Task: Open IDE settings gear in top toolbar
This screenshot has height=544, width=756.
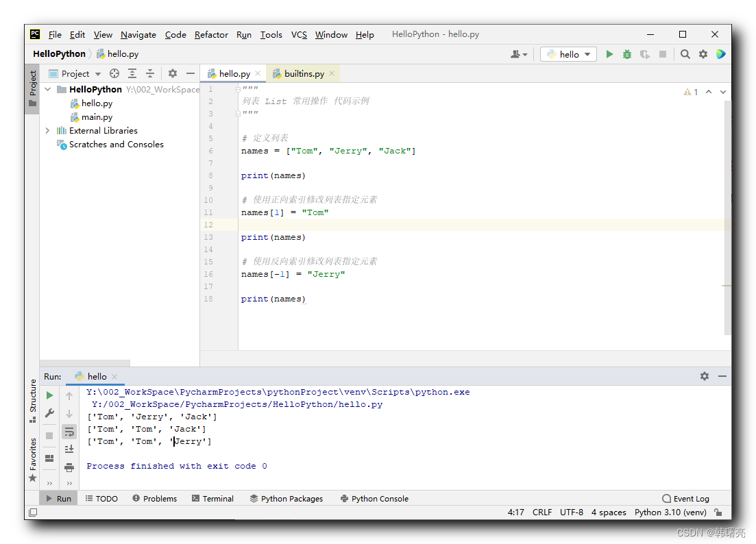Action: point(703,54)
